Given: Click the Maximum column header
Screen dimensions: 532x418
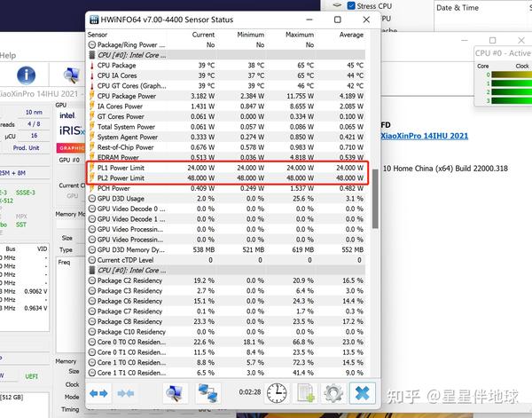Looking at the screenshot, I should point(300,35).
